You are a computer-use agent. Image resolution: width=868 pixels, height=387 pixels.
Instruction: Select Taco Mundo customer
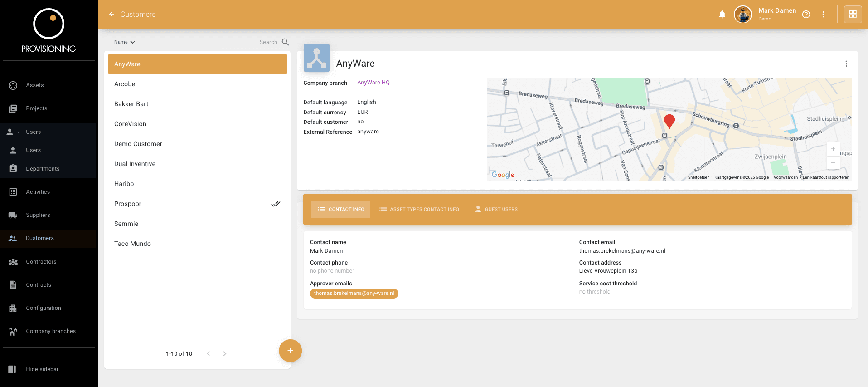pos(198,244)
